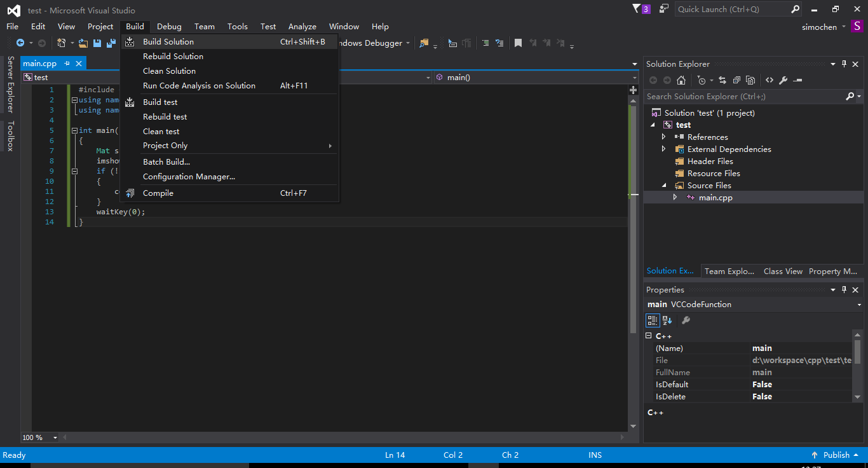Screen dimensions: 868x468
Task: Click the Solution Explorer search magnifier icon
Action: pos(850,97)
